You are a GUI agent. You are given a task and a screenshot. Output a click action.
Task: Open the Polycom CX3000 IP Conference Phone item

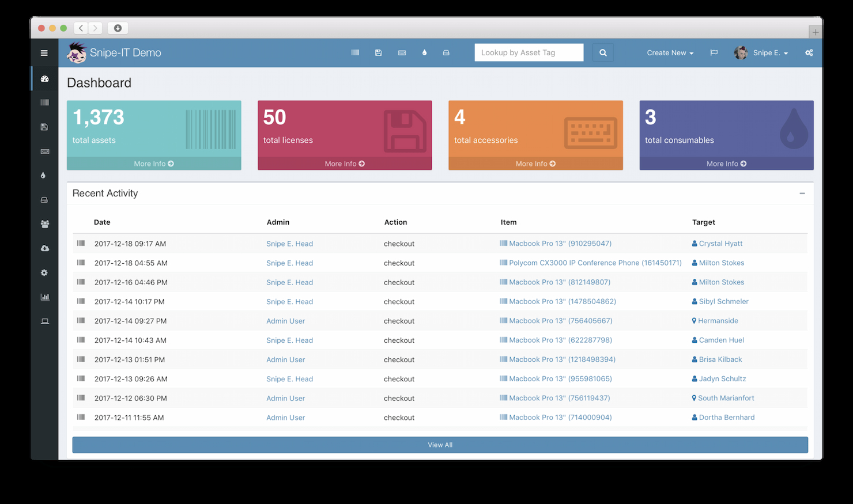595,263
